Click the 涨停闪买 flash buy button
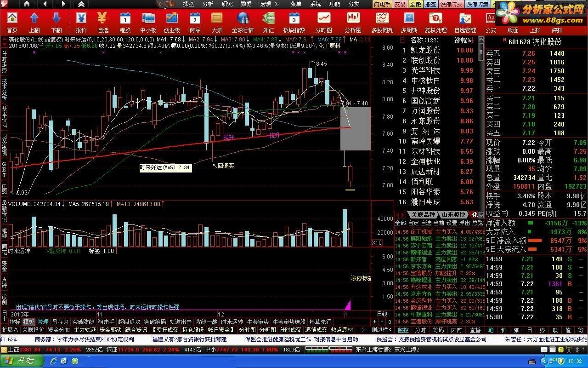Viewport: 588px width, 368px height. pyautogui.click(x=451, y=4)
